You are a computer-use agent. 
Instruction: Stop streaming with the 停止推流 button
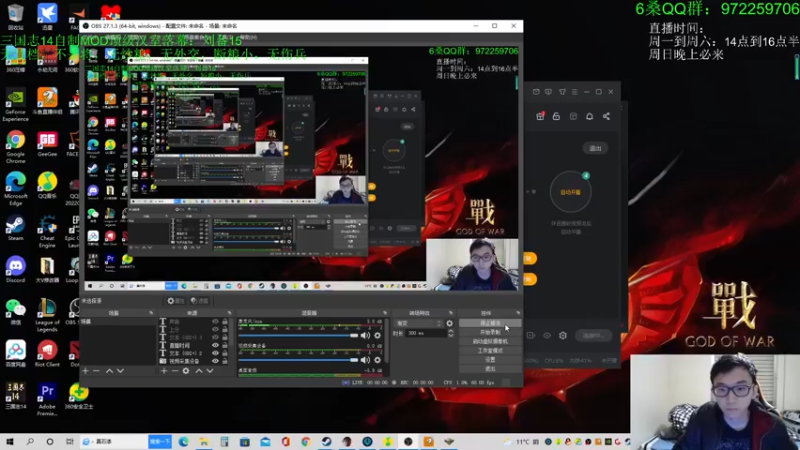pyautogui.click(x=490, y=323)
